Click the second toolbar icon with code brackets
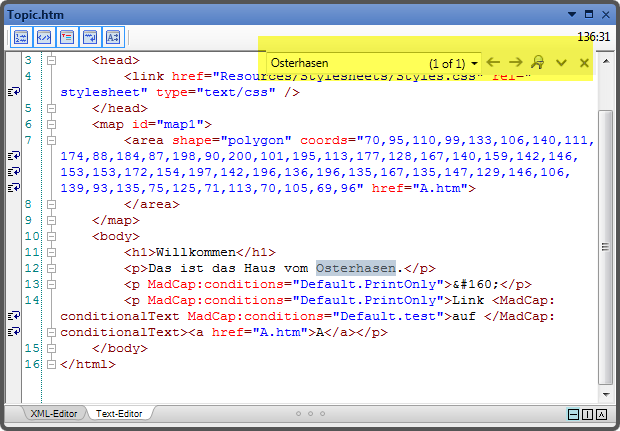Viewport: 620px width, 431px height. pyautogui.click(x=44, y=37)
